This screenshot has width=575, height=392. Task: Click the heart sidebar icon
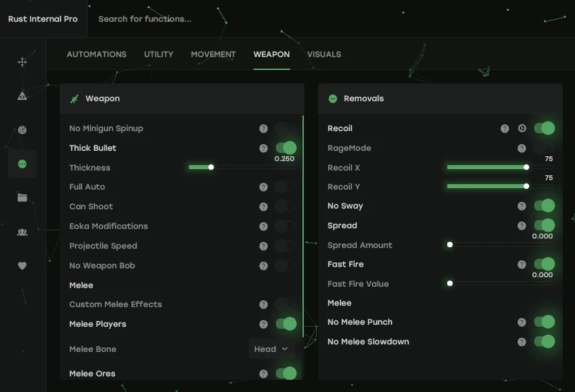[x=22, y=266]
